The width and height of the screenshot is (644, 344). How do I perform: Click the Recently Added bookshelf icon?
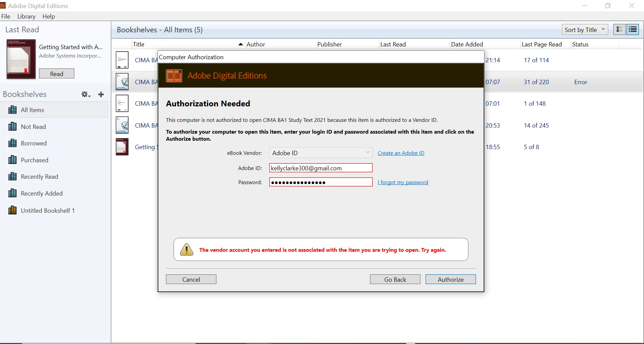click(x=12, y=193)
